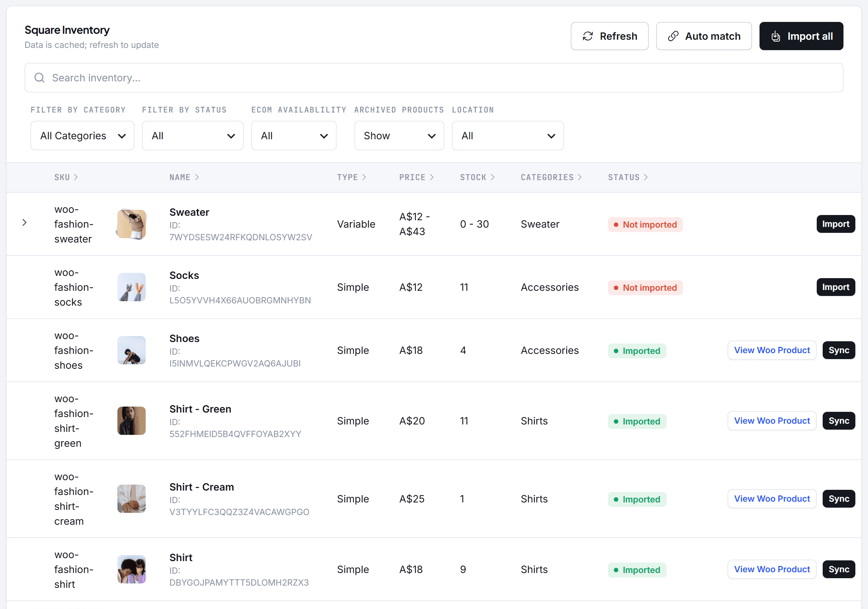Click the Refresh button
Viewport: 868px width, 609px height.
(609, 36)
